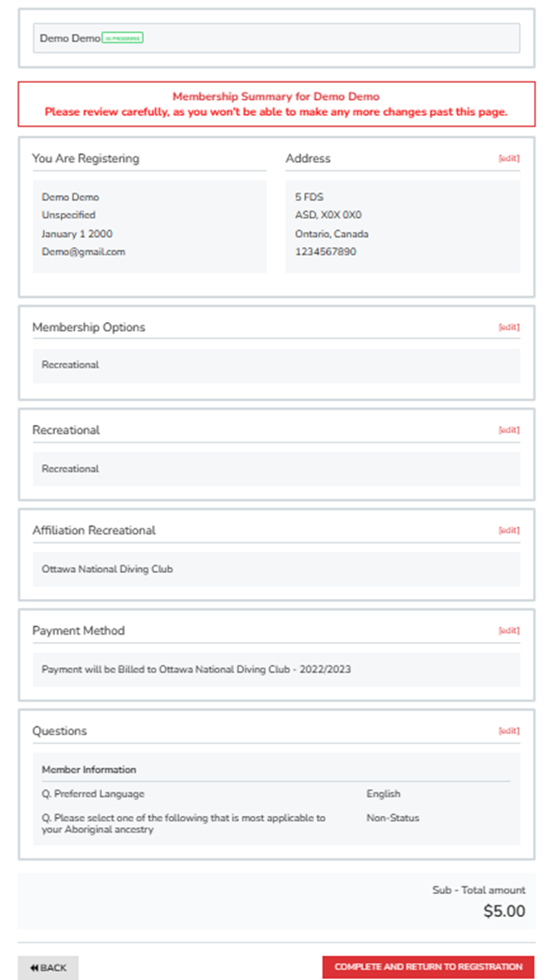Select the Demo@gmail.com email text
Viewport: 556px width, 980px height.
[x=84, y=252]
